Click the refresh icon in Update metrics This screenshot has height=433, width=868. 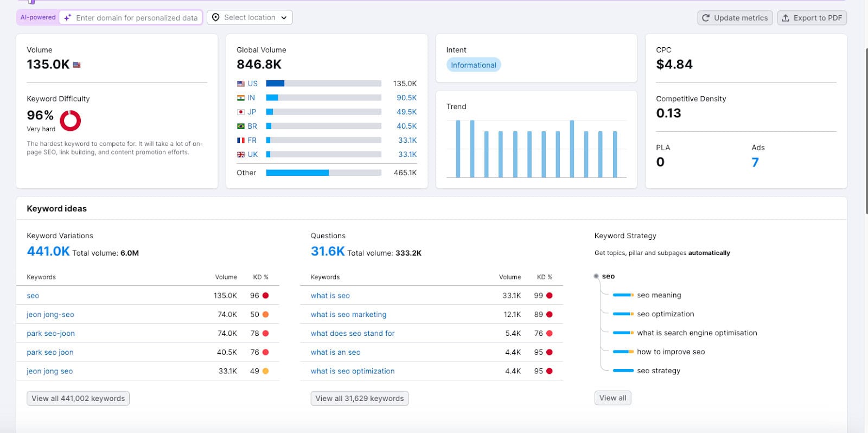[706, 18]
